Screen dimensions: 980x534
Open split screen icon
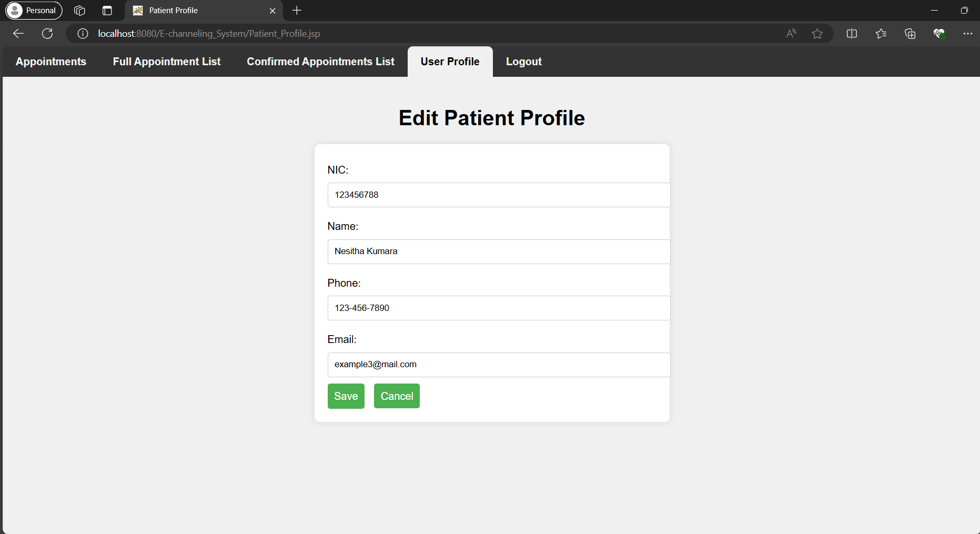pyautogui.click(x=852, y=34)
